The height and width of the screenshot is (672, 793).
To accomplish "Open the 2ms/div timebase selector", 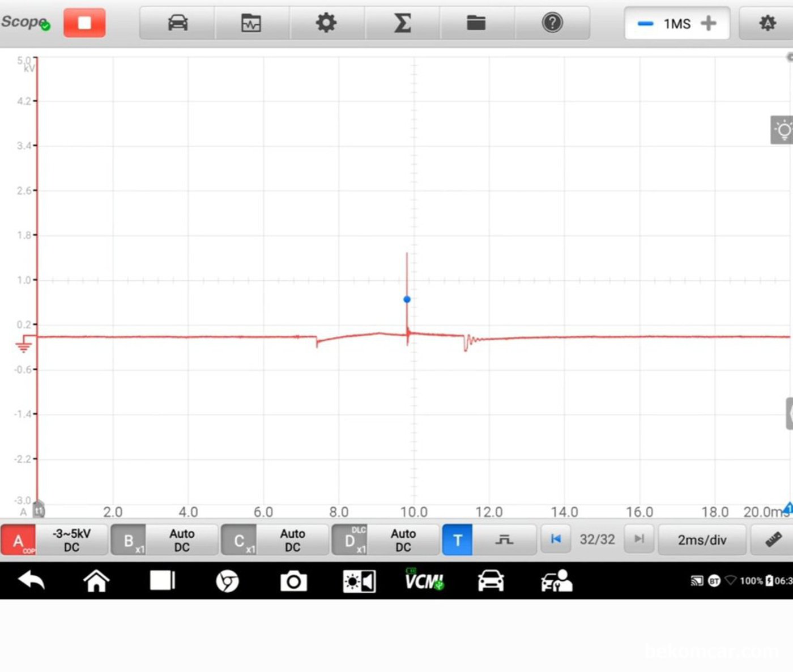I will [x=702, y=540].
